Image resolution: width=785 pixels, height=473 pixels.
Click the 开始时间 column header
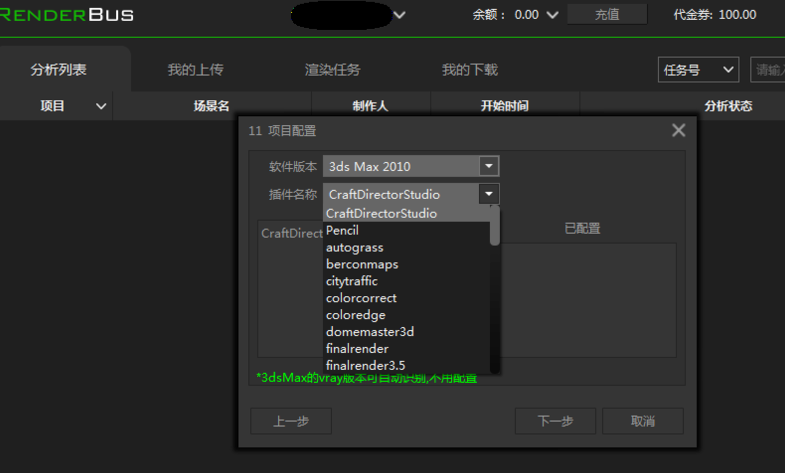(505, 106)
